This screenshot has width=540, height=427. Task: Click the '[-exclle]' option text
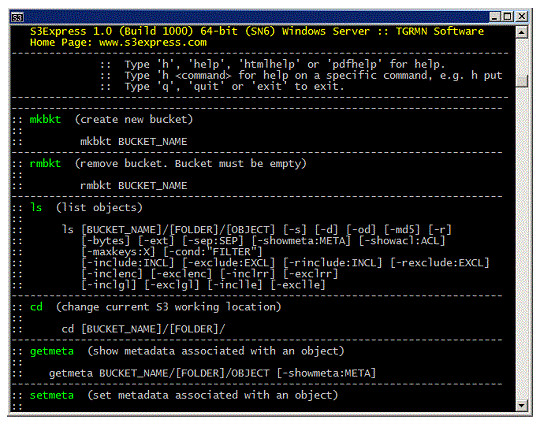298,285
